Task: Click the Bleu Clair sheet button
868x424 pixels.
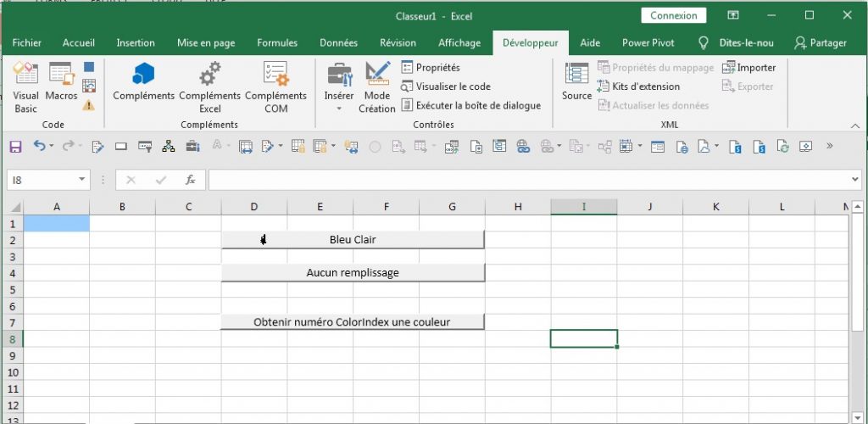Action: point(353,240)
